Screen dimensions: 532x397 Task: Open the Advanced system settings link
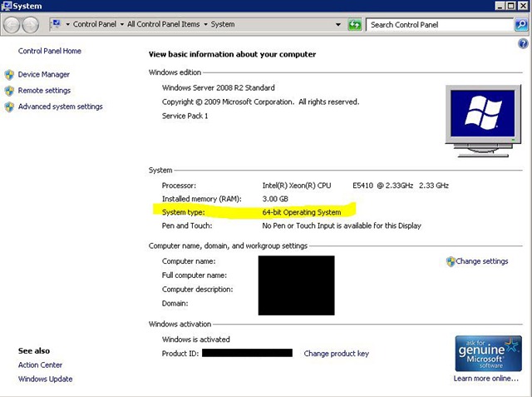pyautogui.click(x=61, y=107)
